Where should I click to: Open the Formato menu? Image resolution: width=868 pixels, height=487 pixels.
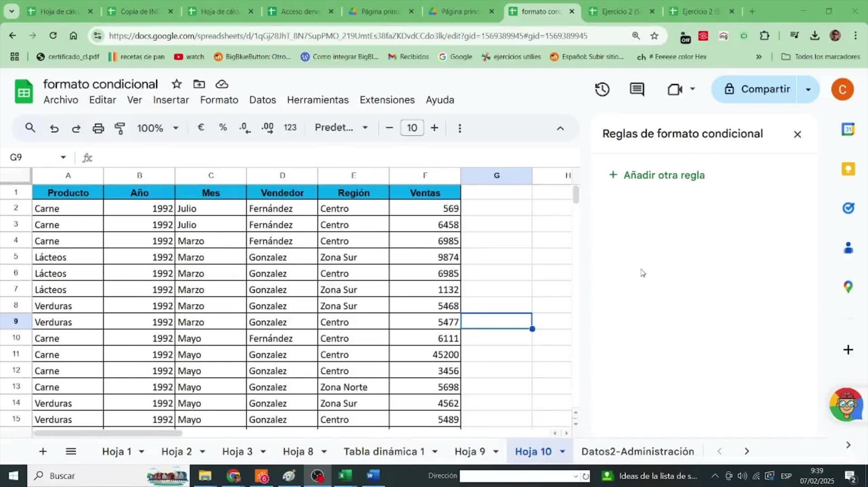[219, 100]
